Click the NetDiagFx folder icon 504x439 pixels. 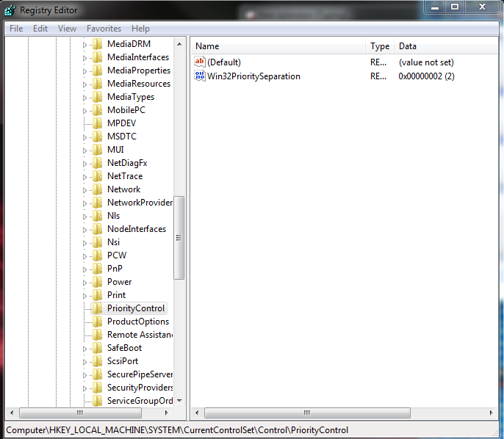[97, 163]
